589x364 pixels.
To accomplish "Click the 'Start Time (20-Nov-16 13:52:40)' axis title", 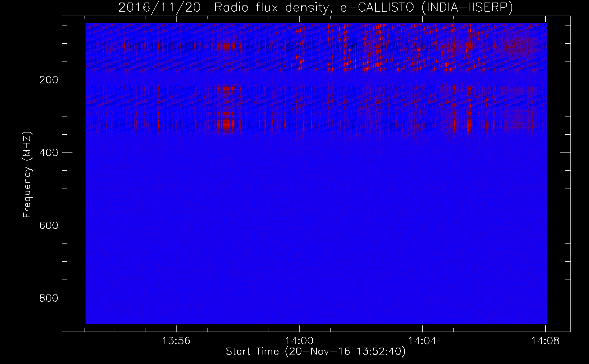I will (316, 352).
